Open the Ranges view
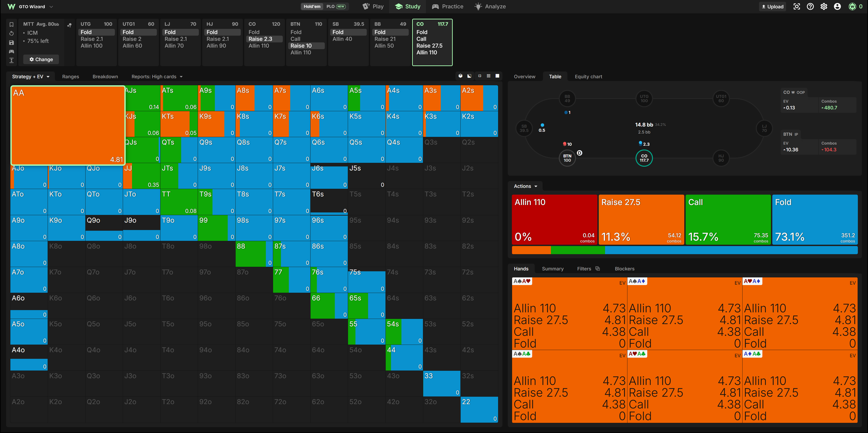 [70, 76]
